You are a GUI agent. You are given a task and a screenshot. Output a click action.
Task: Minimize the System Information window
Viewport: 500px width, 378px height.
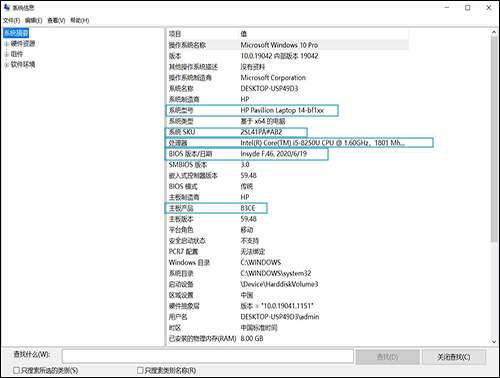(x=447, y=8)
